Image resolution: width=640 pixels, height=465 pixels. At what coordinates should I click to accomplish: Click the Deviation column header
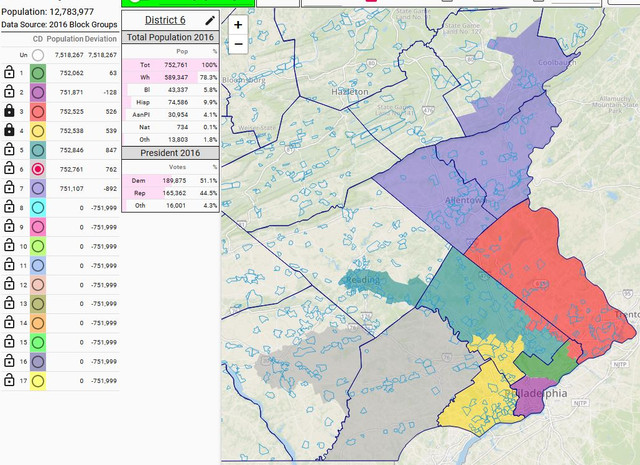(101, 39)
